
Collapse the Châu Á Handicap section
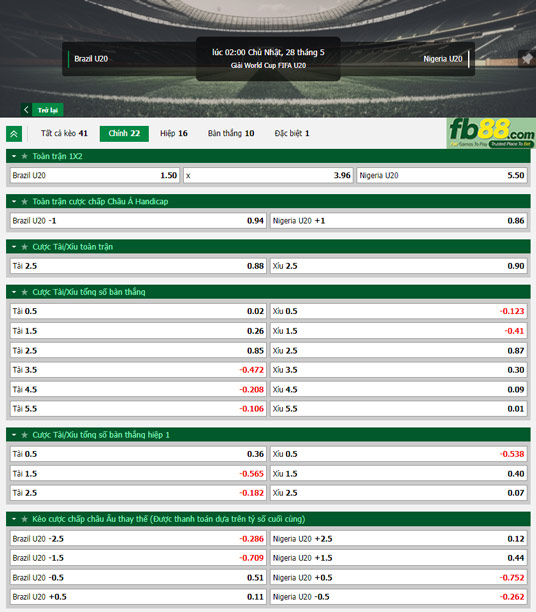[x=14, y=201]
